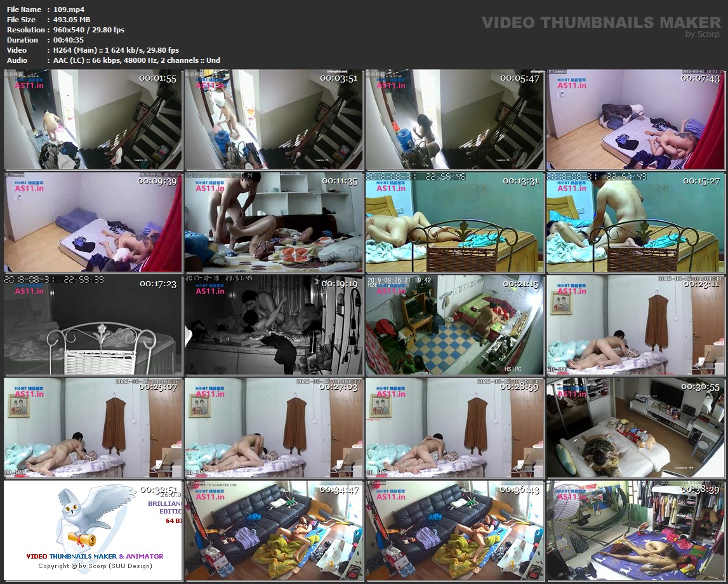The image size is (728, 584).
Task: Click the thumbnail stamped 00:30:55
Action: point(635,428)
